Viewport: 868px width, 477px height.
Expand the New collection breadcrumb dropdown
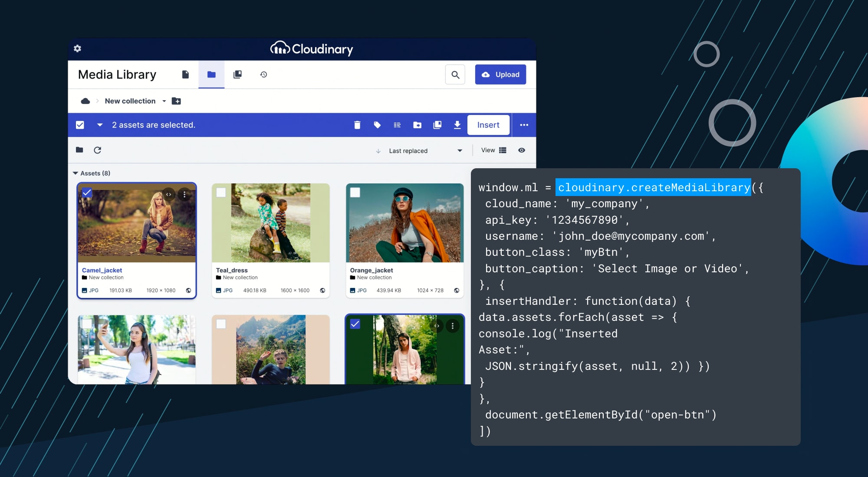point(164,101)
